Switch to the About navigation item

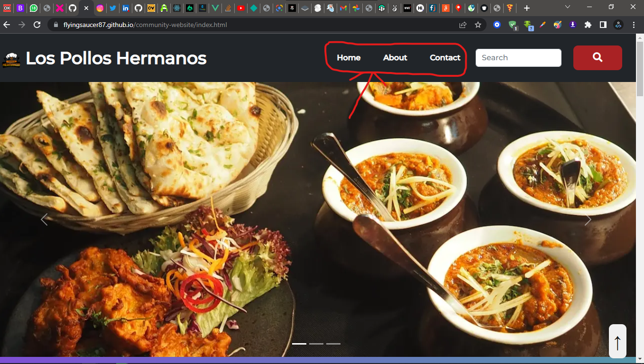pos(395,57)
